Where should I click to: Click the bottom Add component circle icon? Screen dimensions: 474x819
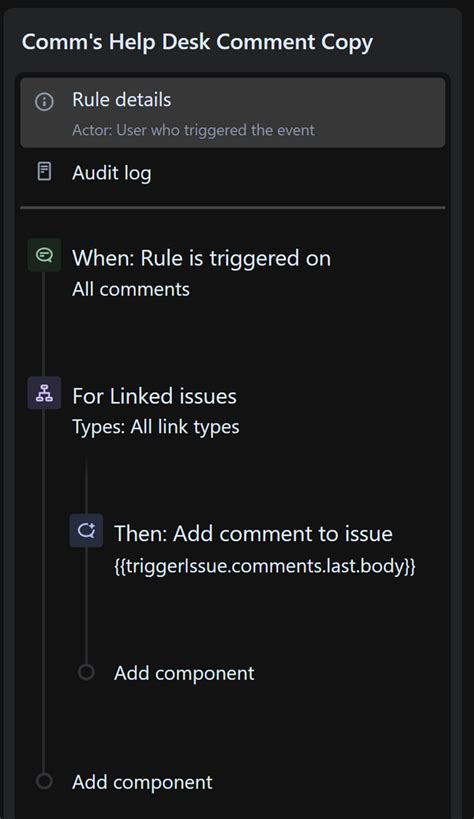coord(44,781)
